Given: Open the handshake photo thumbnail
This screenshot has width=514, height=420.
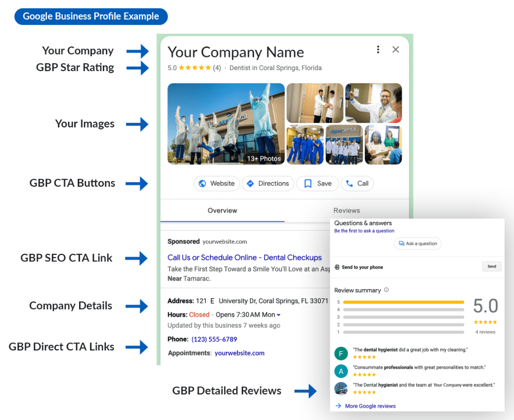Looking at the screenshot, I should point(315,103).
